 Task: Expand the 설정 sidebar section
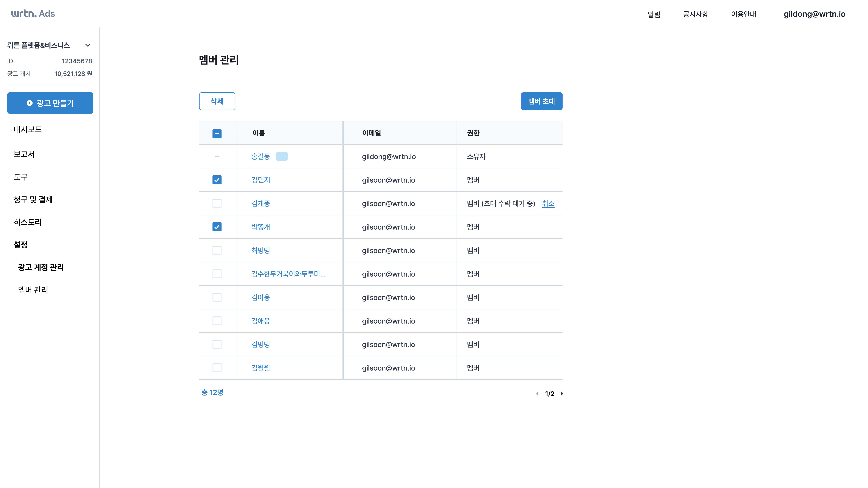[20, 244]
